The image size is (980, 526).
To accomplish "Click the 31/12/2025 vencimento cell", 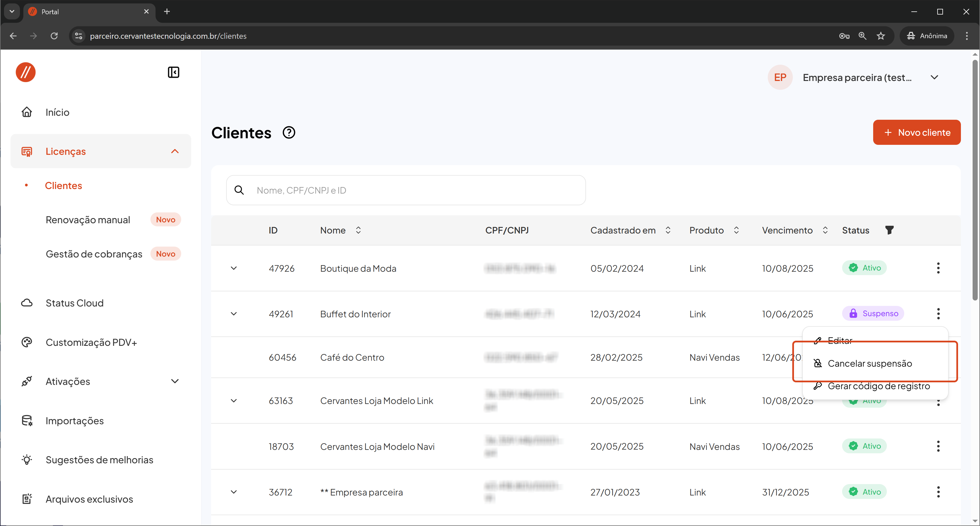I will [786, 492].
